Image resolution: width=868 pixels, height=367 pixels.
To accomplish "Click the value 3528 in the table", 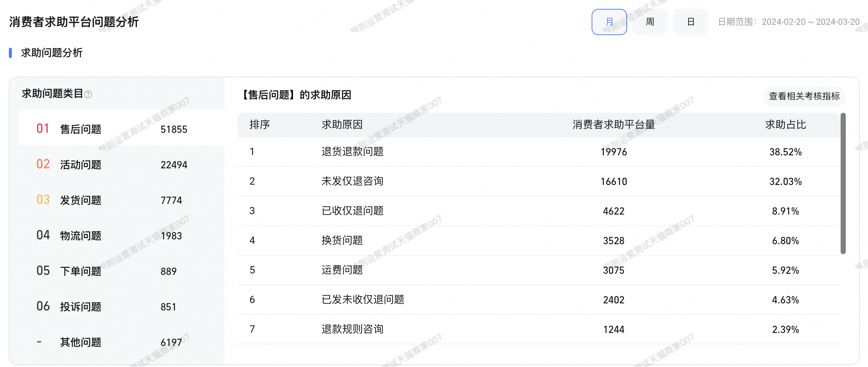I will (613, 241).
